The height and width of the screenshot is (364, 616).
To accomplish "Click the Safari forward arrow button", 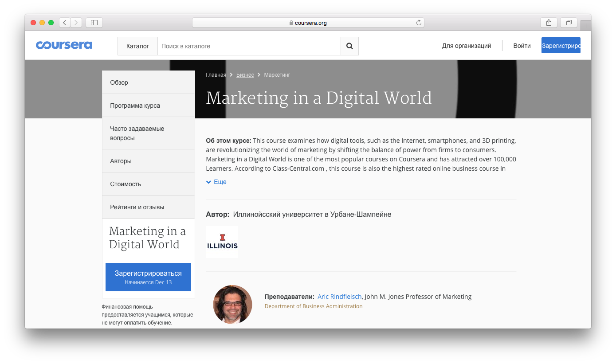I will 76,23.
